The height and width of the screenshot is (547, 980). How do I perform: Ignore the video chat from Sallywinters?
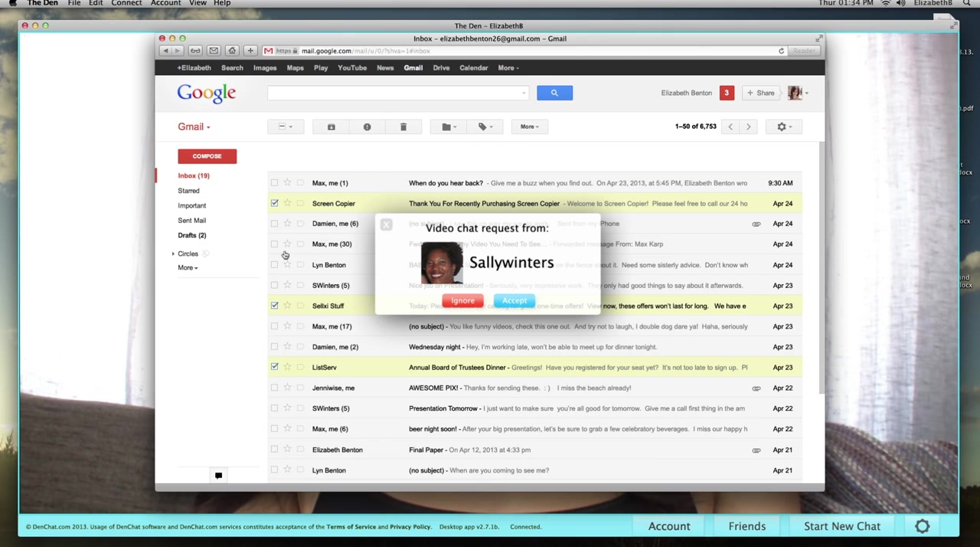pyautogui.click(x=462, y=301)
